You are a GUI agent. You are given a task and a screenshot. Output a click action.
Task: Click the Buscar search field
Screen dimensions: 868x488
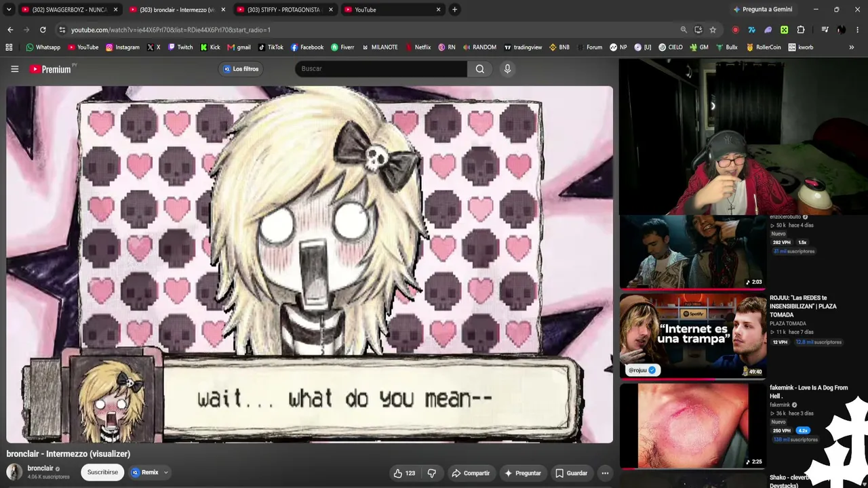[x=380, y=68]
